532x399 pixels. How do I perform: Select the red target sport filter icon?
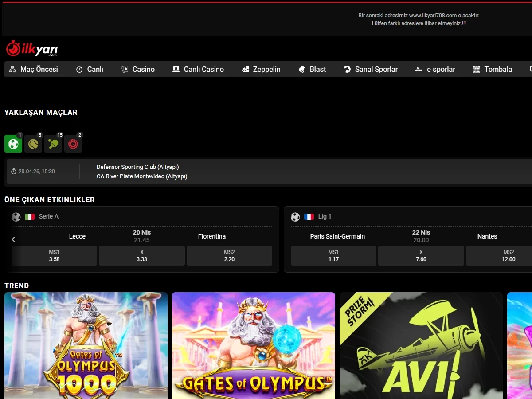(x=73, y=144)
